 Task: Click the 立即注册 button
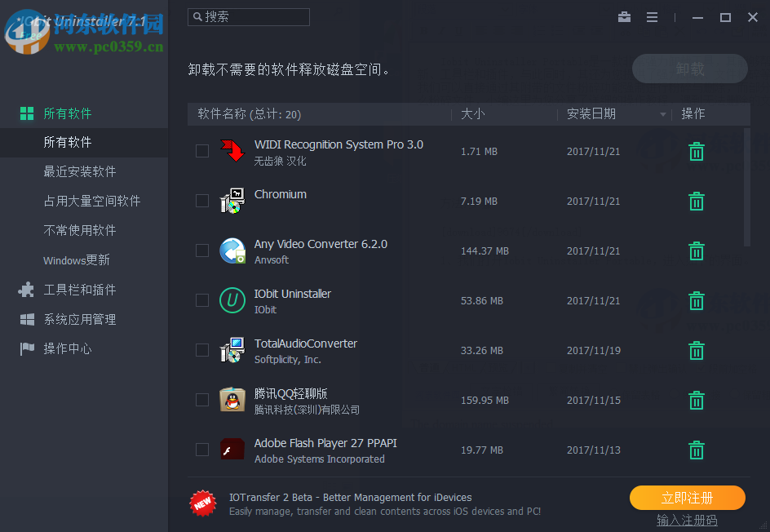coord(687,498)
